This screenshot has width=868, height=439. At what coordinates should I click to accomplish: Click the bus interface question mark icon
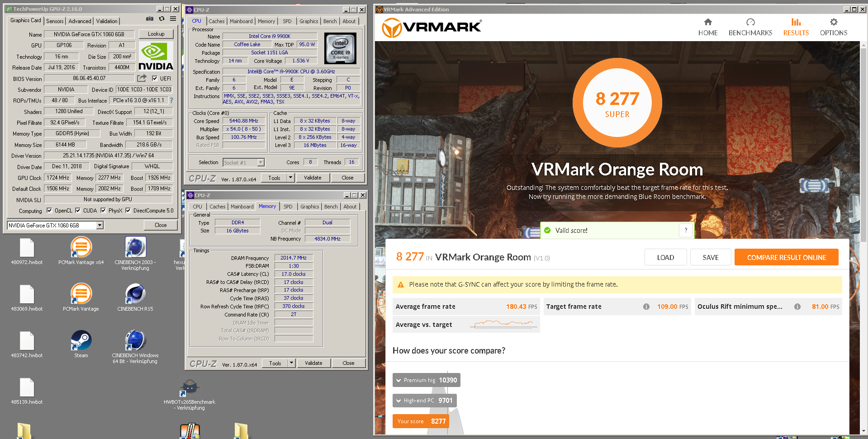(x=171, y=100)
